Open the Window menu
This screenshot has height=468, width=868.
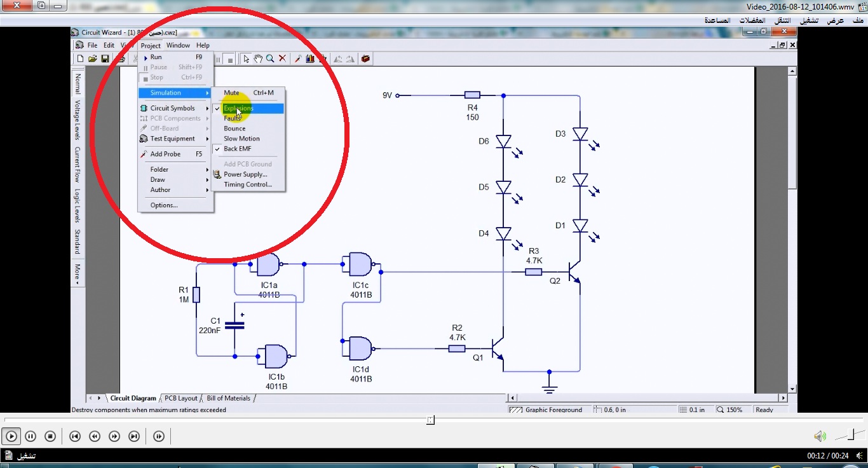pos(178,45)
